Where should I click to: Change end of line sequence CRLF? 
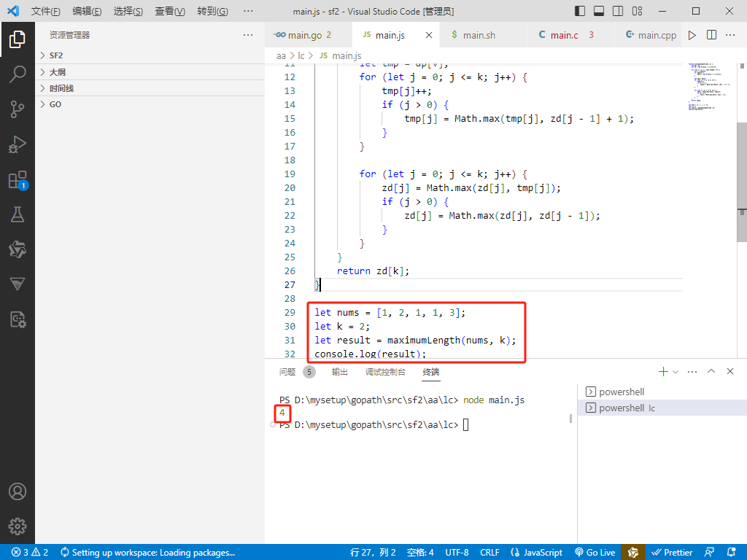489,553
